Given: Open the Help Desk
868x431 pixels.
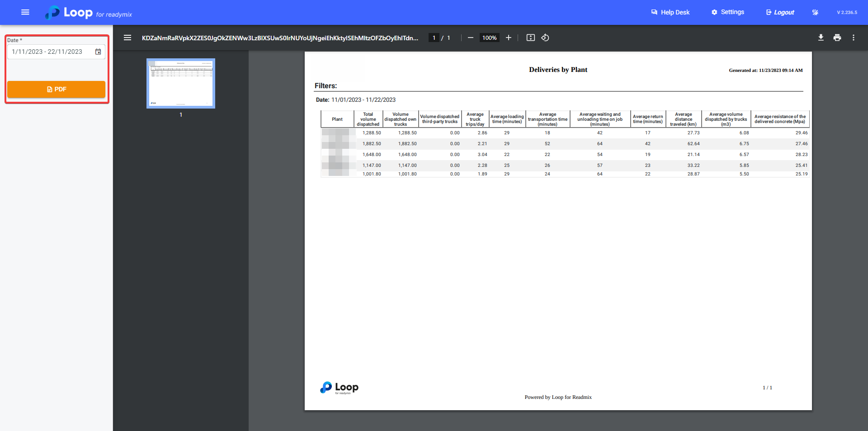Looking at the screenshot, I should click(x=670, y=12).
